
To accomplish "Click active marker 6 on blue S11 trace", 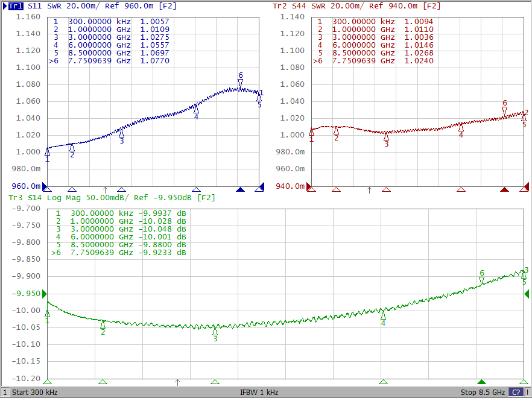I will (240, 83).
